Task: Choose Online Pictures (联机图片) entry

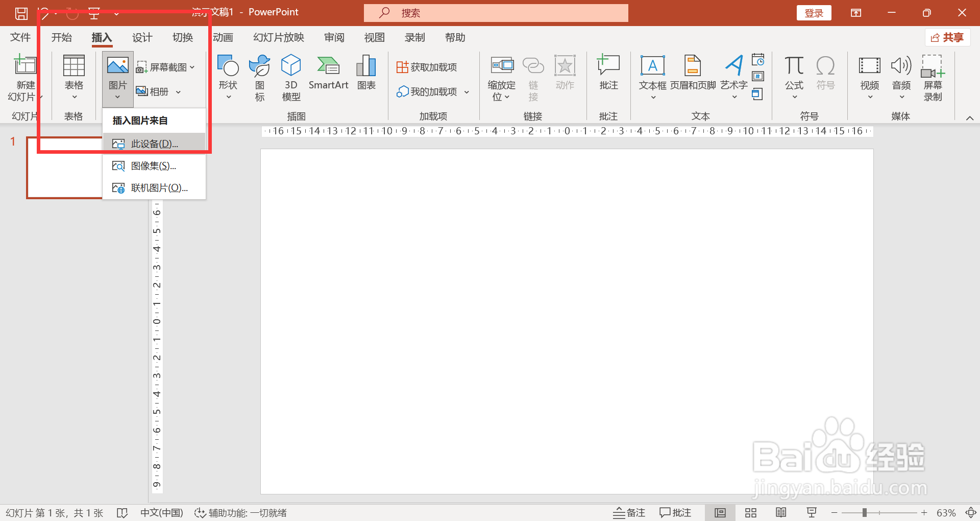Action: [x=154, y=188]
